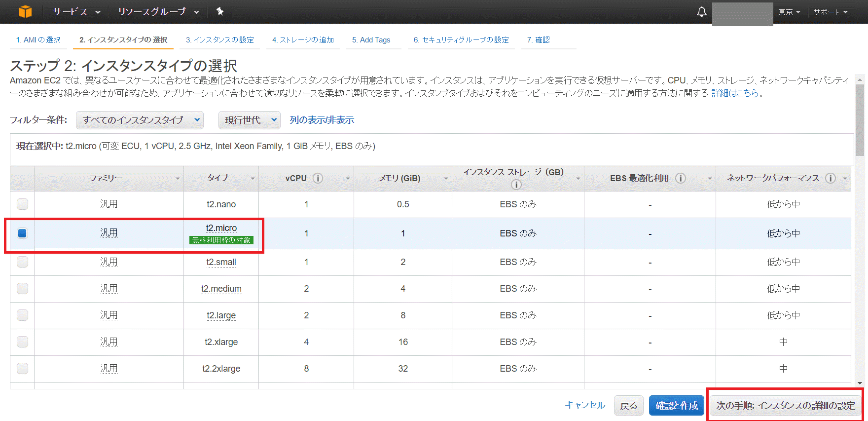Open the リソースグループ dropdown menu
The image size is (868, 421).
pyautogui.click(x=158, y=12)
